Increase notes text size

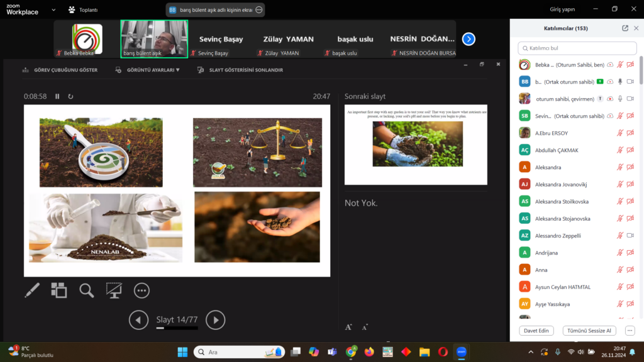coord(349,327)
